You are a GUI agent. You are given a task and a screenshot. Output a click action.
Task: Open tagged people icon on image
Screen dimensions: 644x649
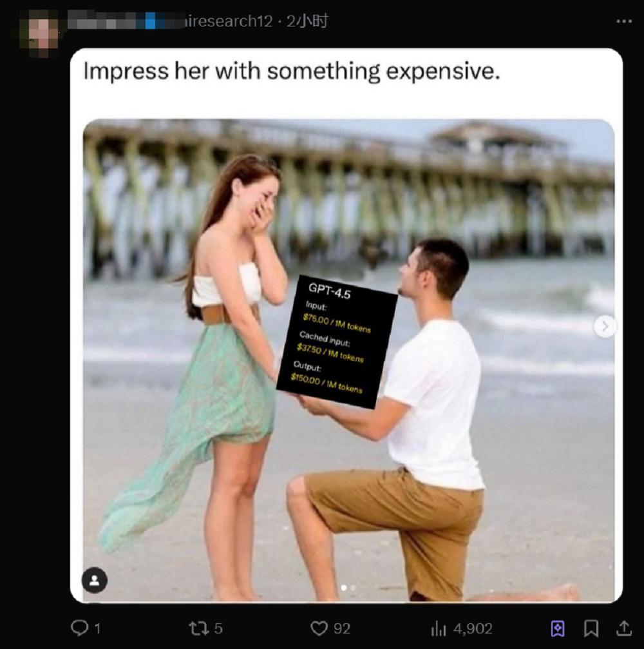tap(95, 580)
